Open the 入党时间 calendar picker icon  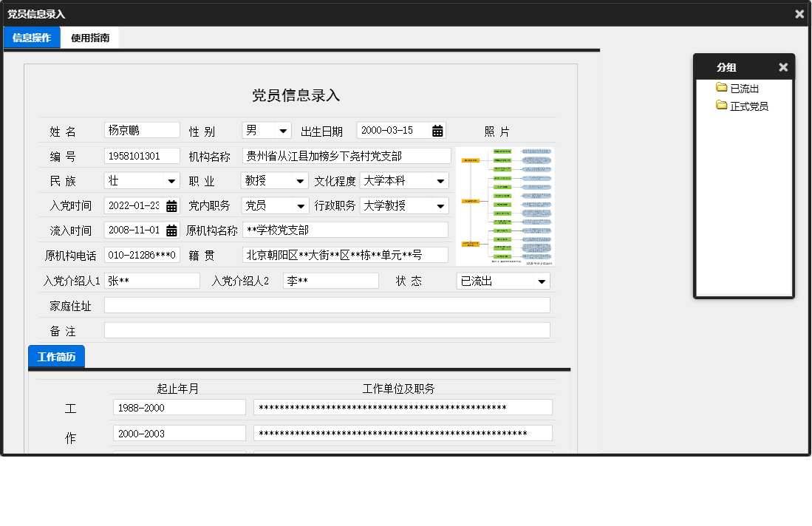click(171, 205)
